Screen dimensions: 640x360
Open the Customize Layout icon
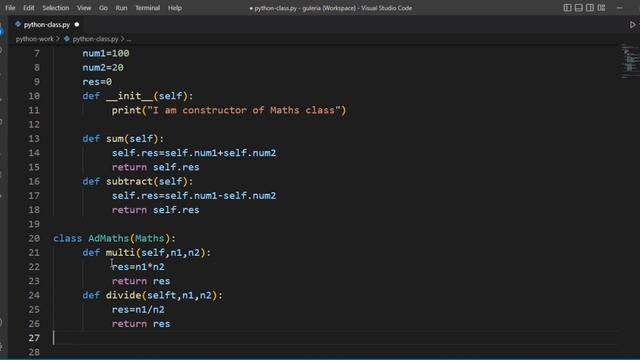tap(602, 8)
